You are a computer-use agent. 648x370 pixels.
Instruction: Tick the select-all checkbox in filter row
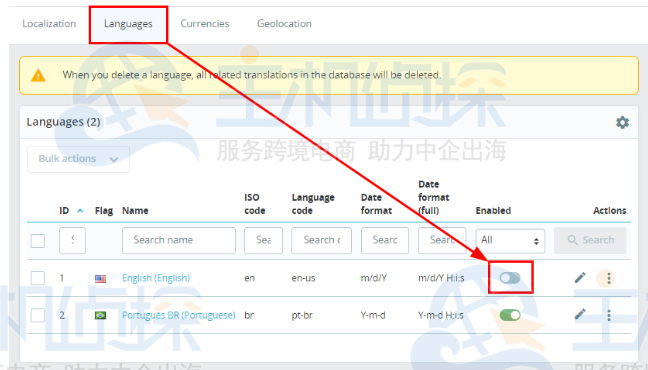point(38,241)
